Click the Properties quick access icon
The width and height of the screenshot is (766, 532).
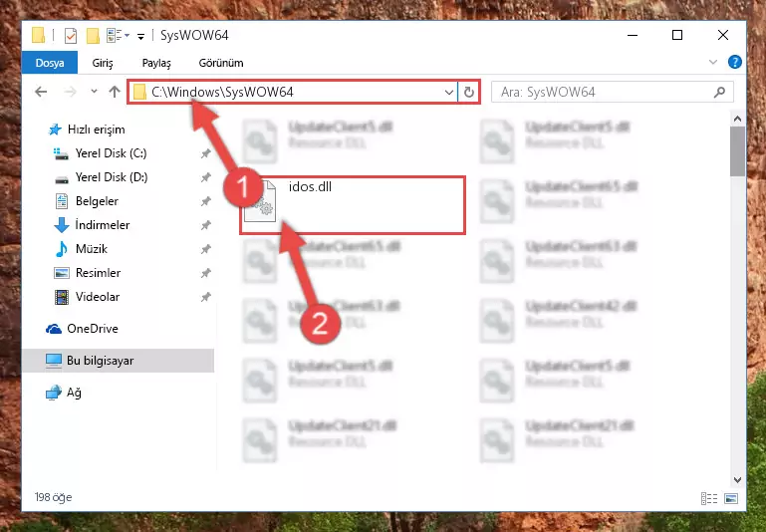tap(71, 36)
